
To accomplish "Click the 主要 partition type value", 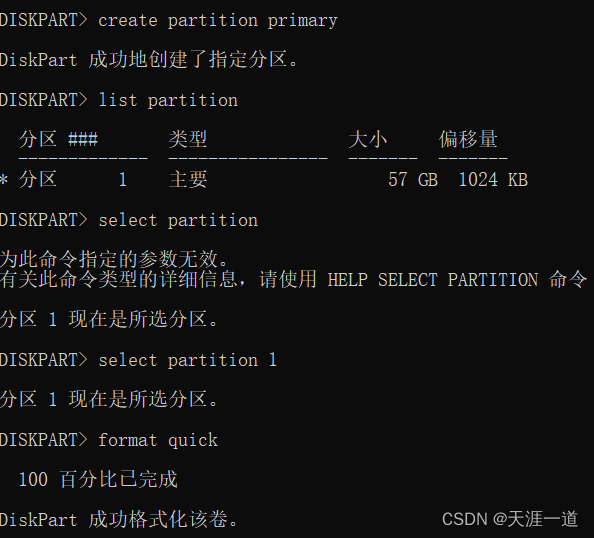I will click(188, 179).
